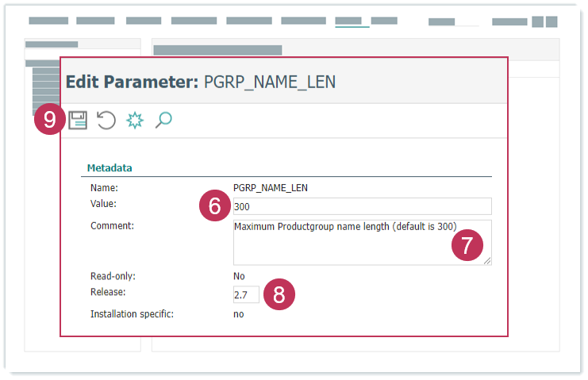This screenshot has width=588, height=380.
Task: Click the Metadata section header
Action: [x=109, y=168]
